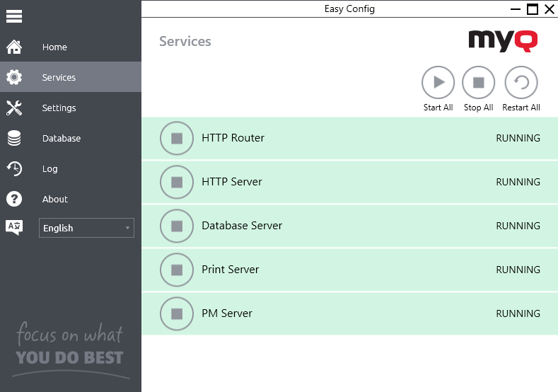
Task: Open the Log menu item
Action: tap(50, 169)
